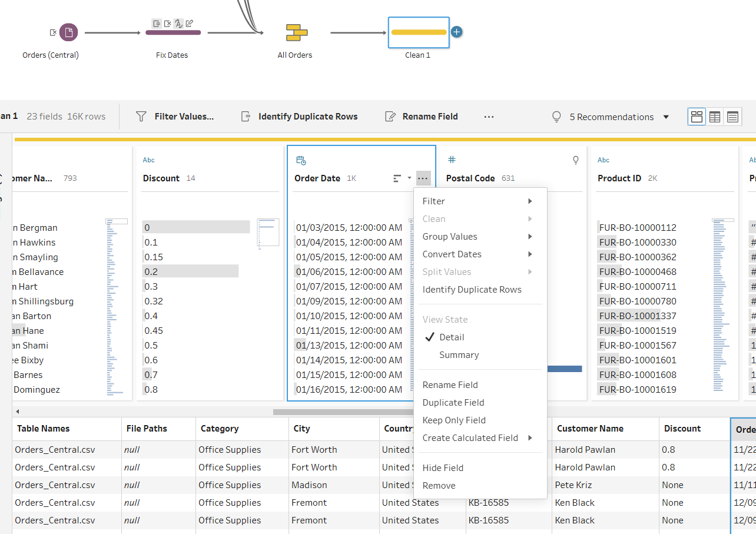Click the Filter Values toolbar button
The image size is (756, 534).
coord(175,117)
